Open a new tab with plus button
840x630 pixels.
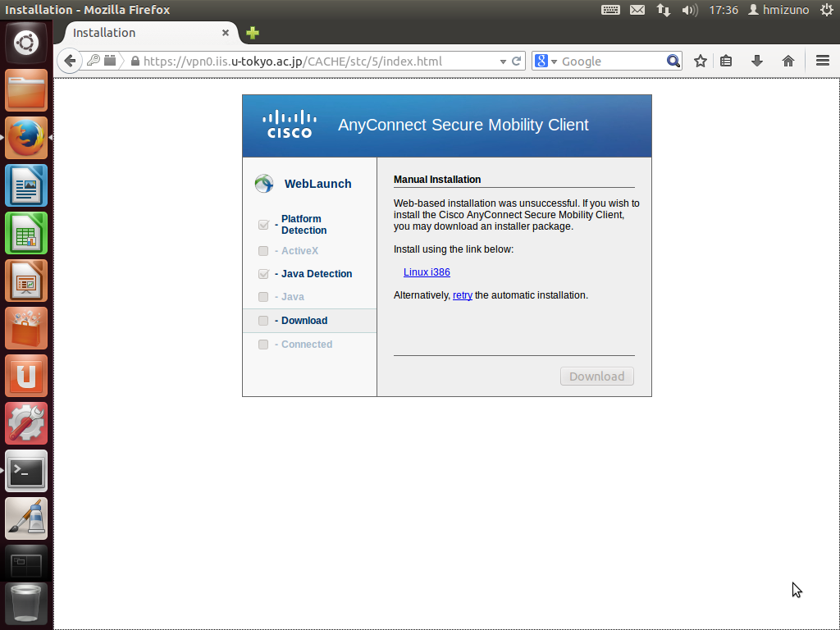253,33
